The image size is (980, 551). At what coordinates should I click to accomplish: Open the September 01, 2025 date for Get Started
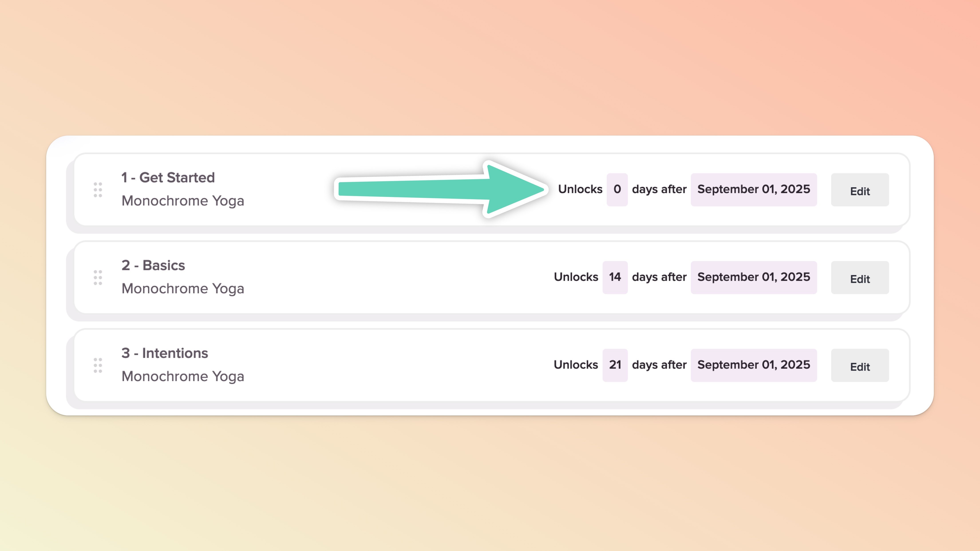coord(753,189)
